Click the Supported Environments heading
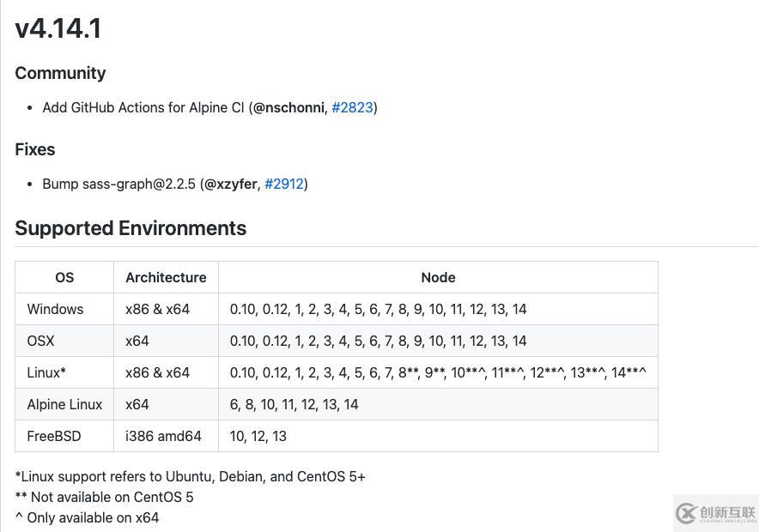Screen dimensions: 759x532 [x=131, y=228]
